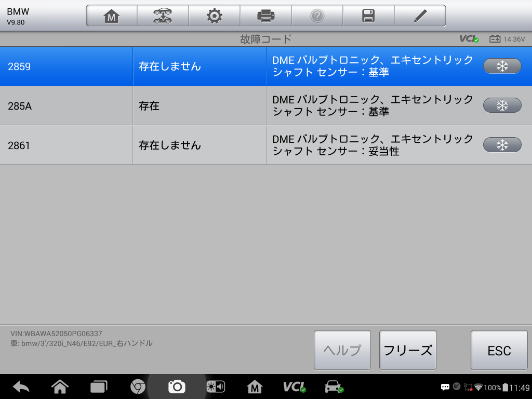Open settings gear in top toolbar
532x399 pixels.
point(214,16)
